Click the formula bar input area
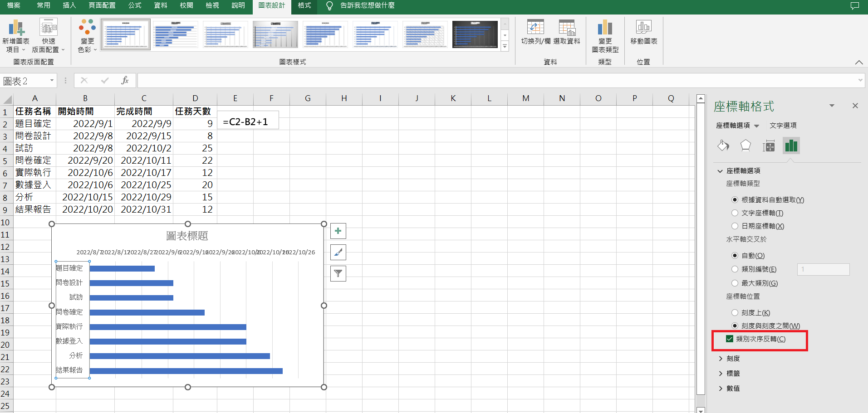Viewport: 868px width, 413px height. pos(497,81)
